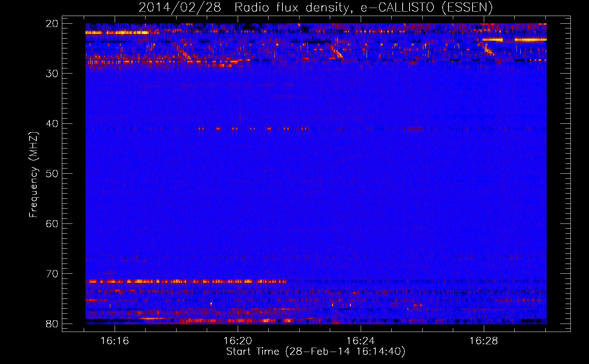The height and width of the screenshot is (364, 589).
Task: Click the 80 MHz frequency tick label
Action: coord(52,324)
